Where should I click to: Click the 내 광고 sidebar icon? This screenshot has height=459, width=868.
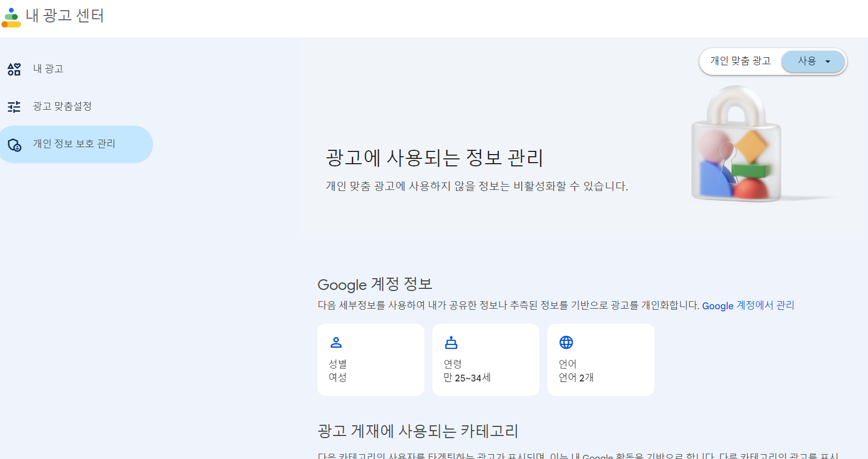point(14,69)
